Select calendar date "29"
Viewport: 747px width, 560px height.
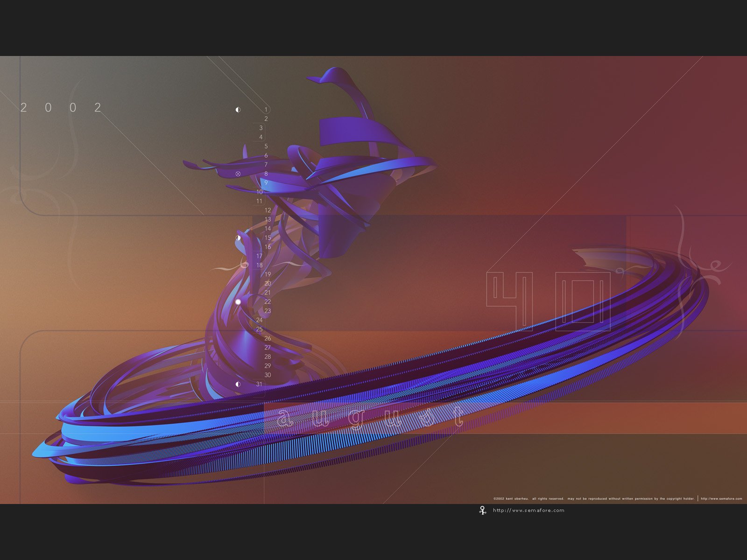pos(268,366)
